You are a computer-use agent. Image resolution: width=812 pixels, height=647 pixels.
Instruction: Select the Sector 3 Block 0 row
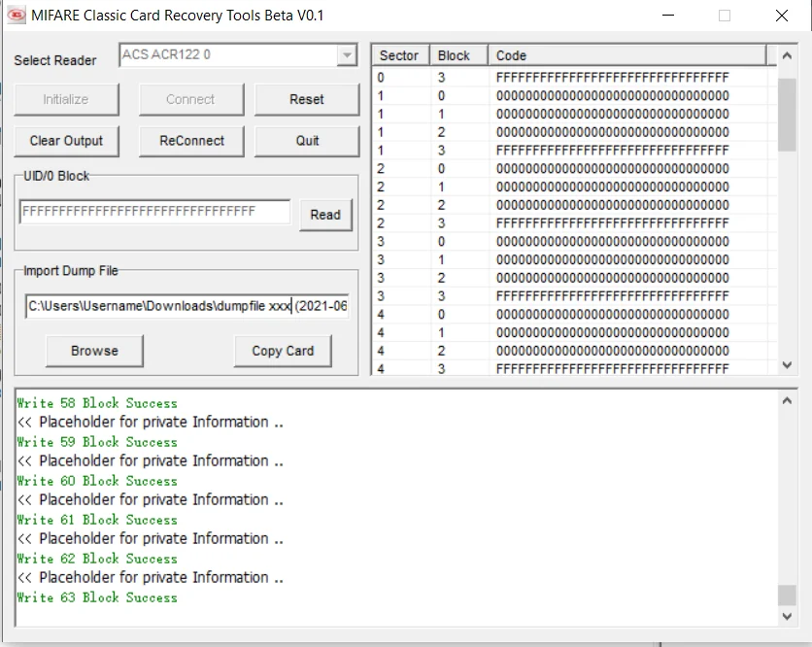tap(575, 241)
